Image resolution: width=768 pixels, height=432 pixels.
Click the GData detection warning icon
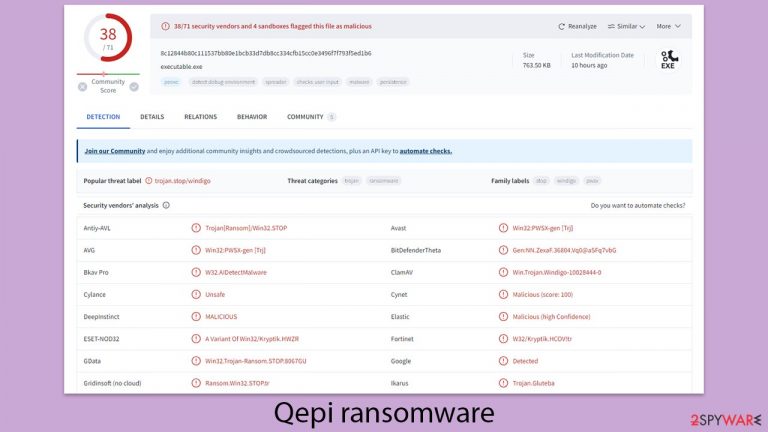(196, 361)
